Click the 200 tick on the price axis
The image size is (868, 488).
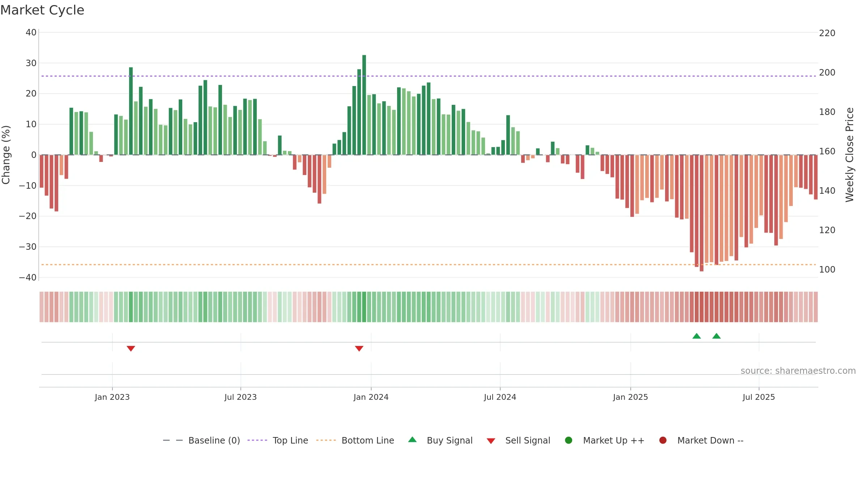pos(827,72)
